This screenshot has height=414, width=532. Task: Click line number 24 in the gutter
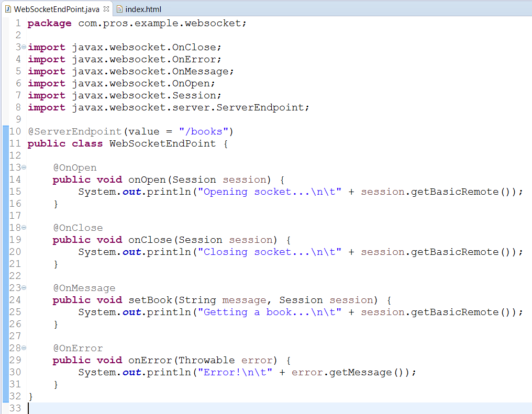[14, 299]
